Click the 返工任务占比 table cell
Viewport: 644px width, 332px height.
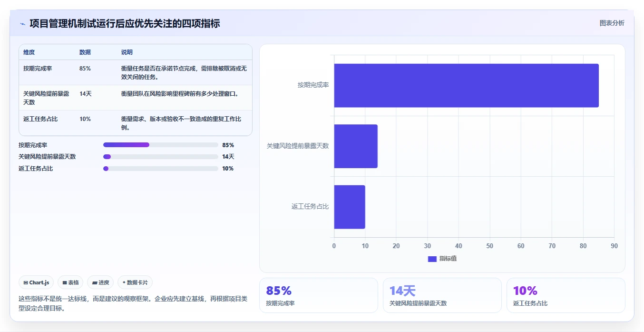[x=40, y=119]
